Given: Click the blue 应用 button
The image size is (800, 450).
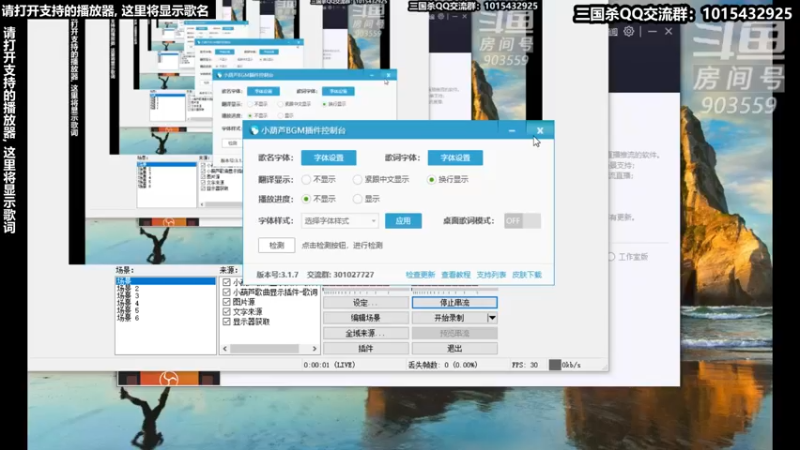Looking at the screenshot, I should [x=403, y=221].
